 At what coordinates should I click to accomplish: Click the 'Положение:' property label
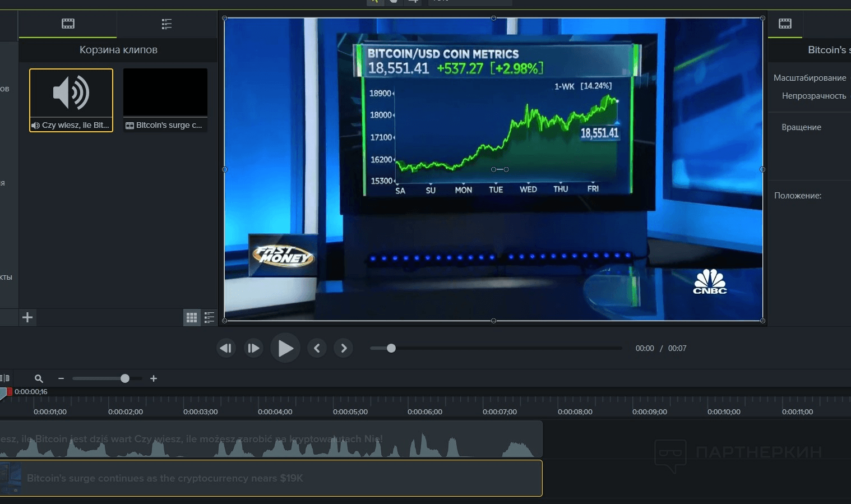pos(798,196)
